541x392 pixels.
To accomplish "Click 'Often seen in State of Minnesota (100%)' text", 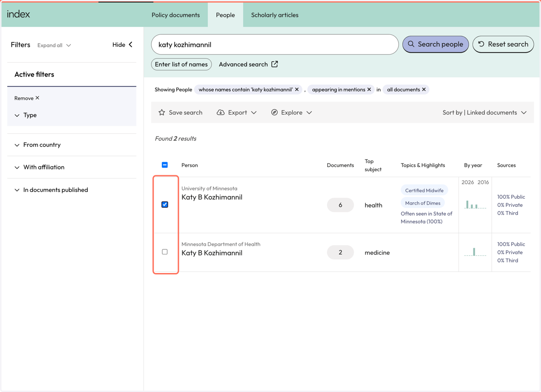I will tap(426, 218).
